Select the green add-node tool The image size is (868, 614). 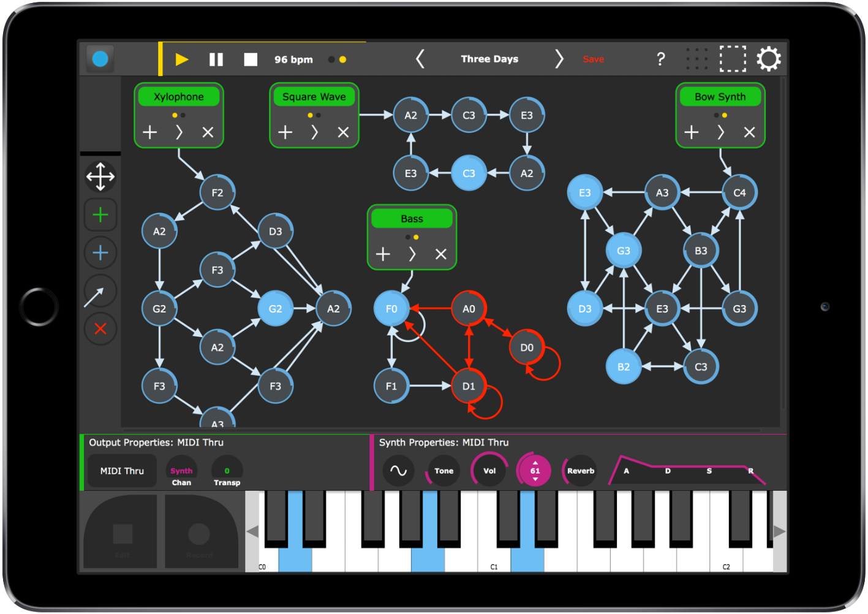coord(100,215)
